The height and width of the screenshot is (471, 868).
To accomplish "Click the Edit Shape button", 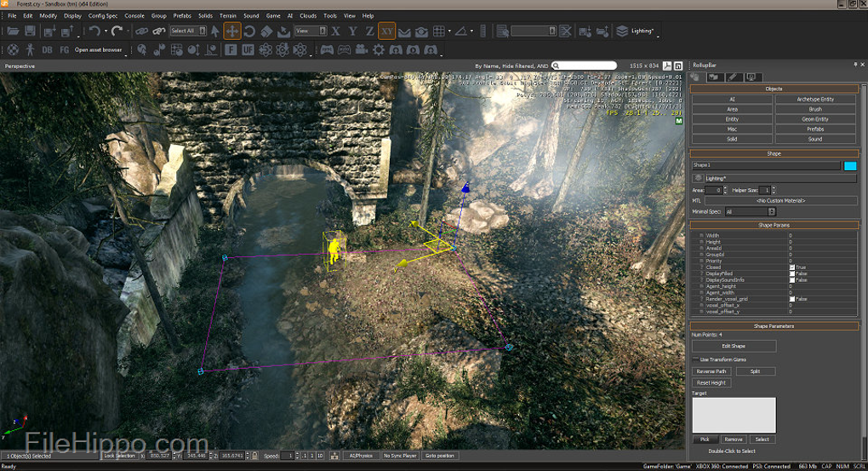I will point(733,346).
